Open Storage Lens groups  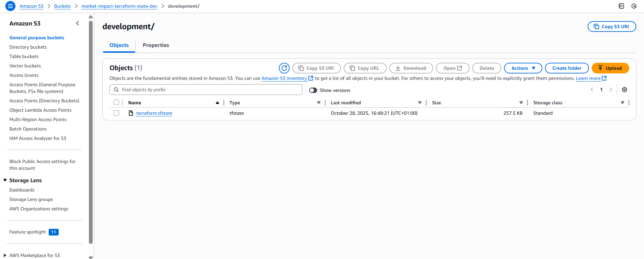pos(31,199)
